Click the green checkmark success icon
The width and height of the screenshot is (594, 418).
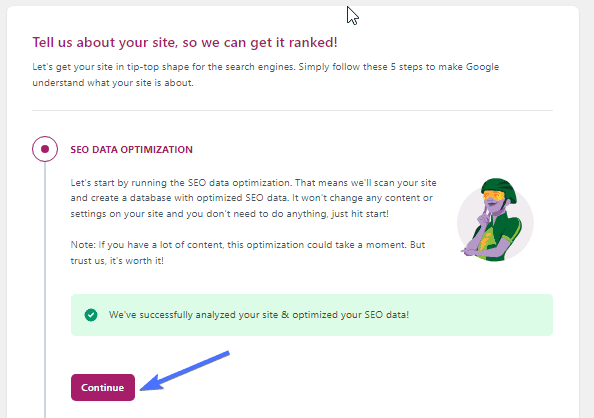(x=91, y=315)
